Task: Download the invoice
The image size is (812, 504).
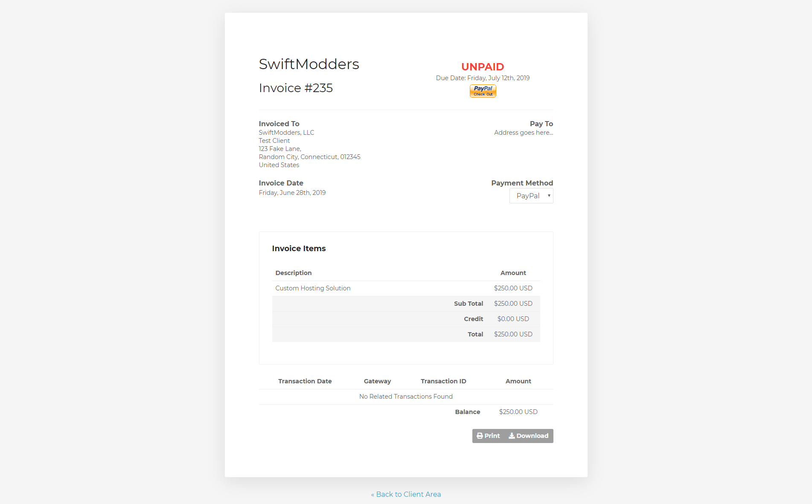Action: pos(529,436)
